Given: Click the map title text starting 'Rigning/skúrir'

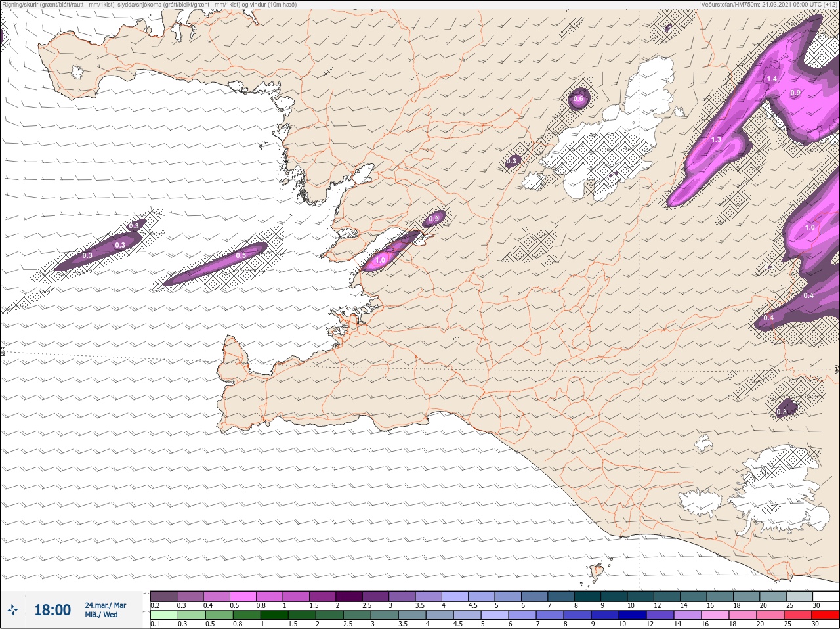Looking at the screenshot, I should [x=148, y=5].
